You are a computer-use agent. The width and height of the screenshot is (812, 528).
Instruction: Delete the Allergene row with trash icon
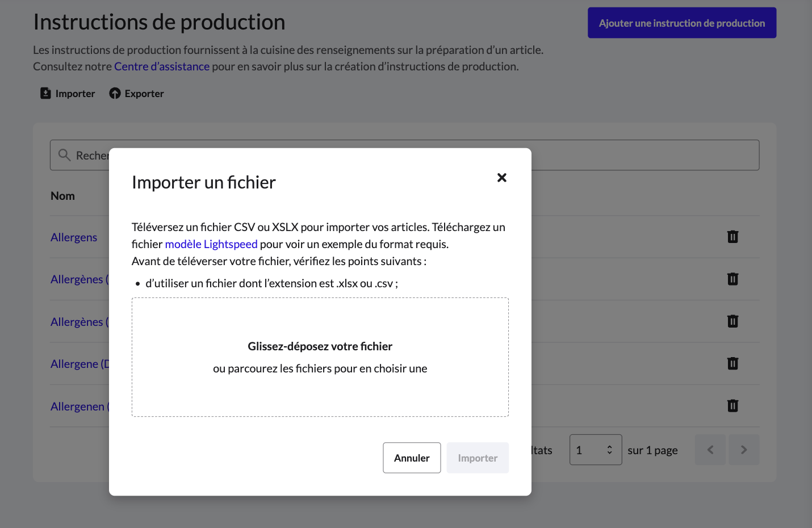coord(733,363)
